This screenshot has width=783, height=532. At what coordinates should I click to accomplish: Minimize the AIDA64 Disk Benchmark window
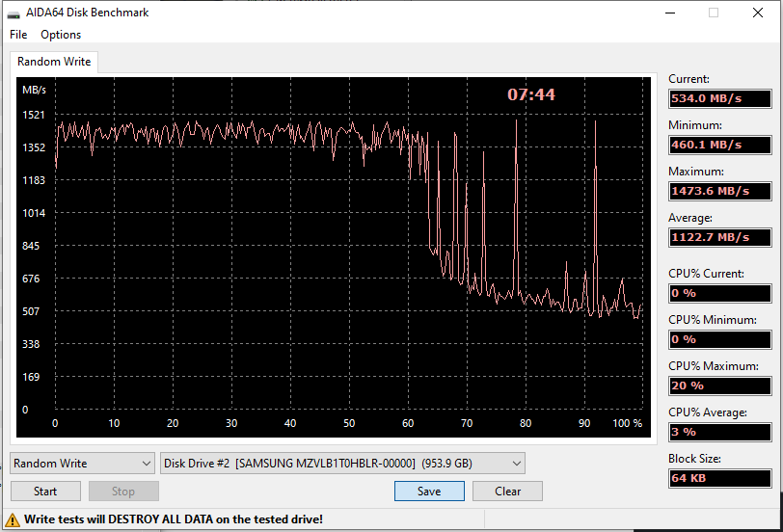tap(670, 13)
